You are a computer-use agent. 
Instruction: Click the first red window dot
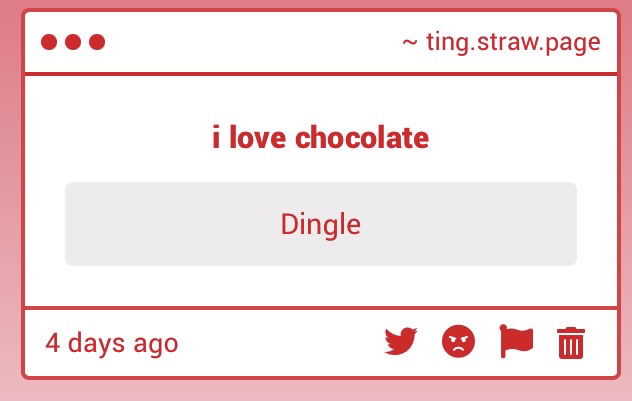pos(49,42)
